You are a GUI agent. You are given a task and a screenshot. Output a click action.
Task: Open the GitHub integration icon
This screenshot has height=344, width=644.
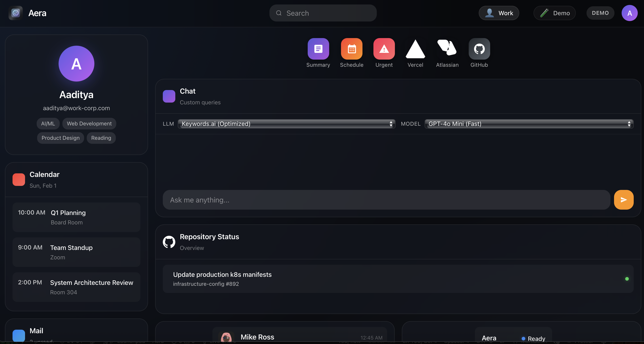tap(479, 49)
